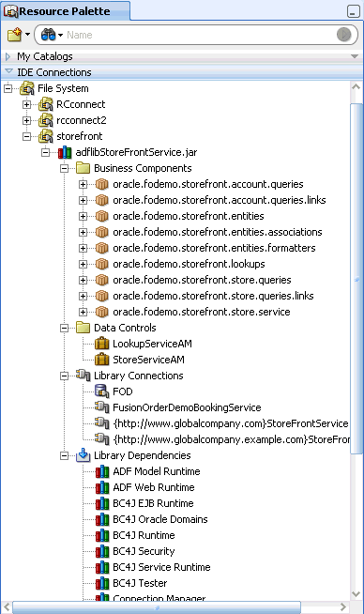Select oracle.fodemo.storefront.entities.formatters
Screen dimensions: 364x614
click(x=214, y=248)
